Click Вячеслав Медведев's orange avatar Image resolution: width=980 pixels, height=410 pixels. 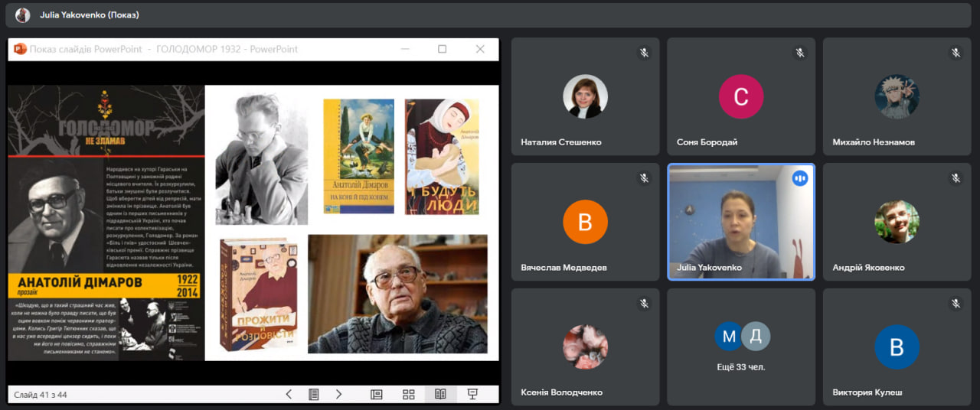click(x=585, y=222)
